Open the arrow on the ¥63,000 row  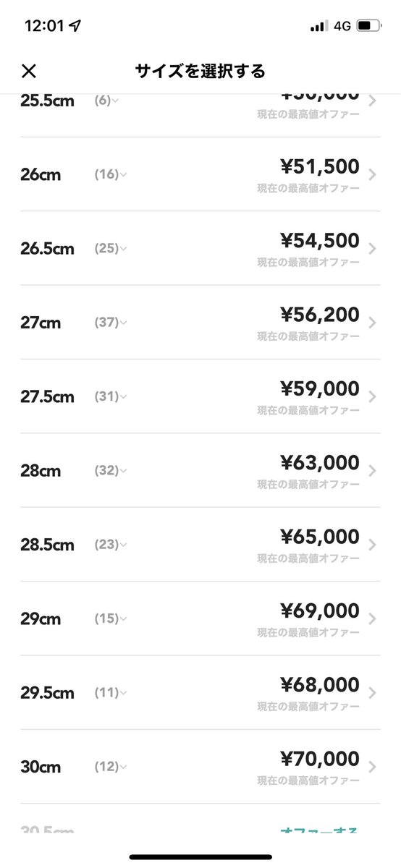coord(372,471)
